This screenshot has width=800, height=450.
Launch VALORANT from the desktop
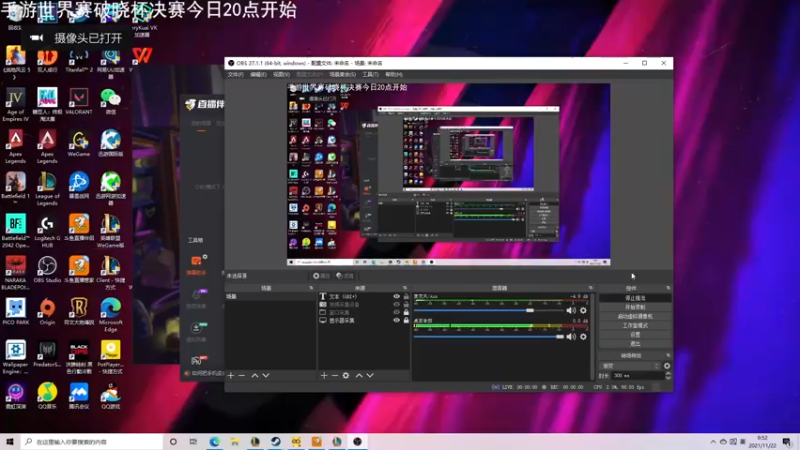(79, 101)
